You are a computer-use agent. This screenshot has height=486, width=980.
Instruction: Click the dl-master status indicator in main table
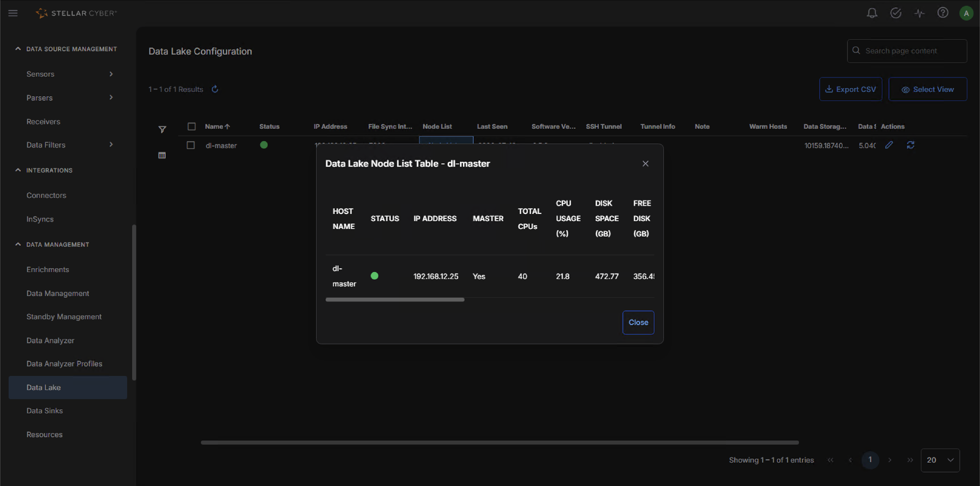(264, 145)
